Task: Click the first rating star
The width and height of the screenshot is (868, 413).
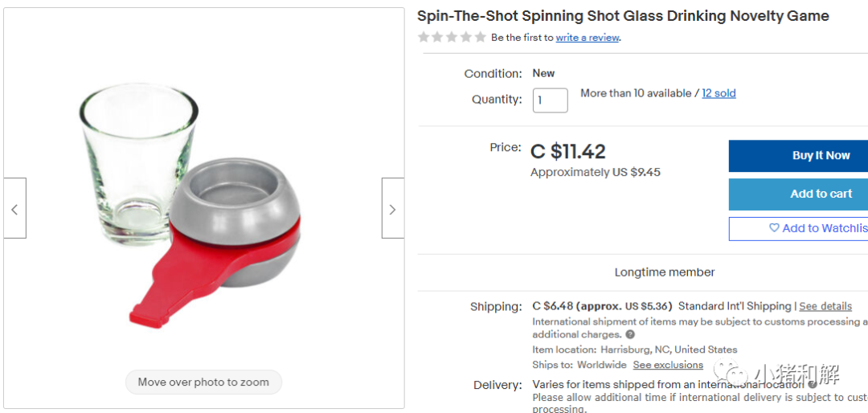Action: pyautogui.click(x=423, y=37)
